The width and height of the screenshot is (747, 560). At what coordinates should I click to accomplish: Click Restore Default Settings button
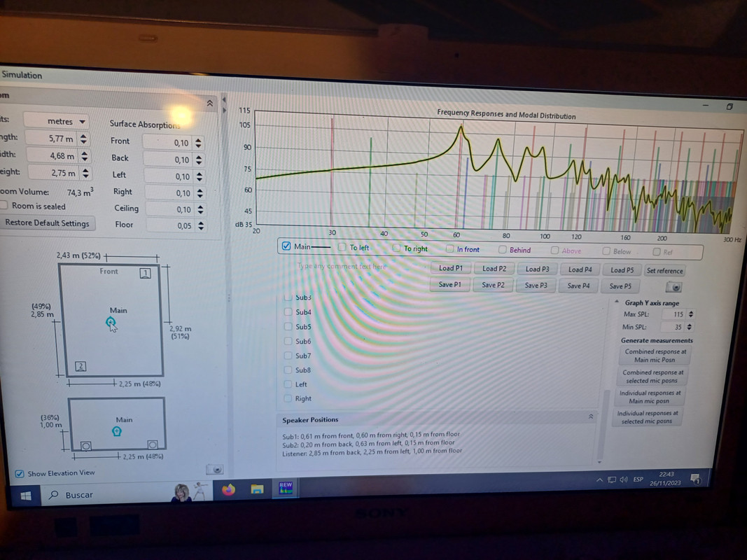[x=47, y=223]
